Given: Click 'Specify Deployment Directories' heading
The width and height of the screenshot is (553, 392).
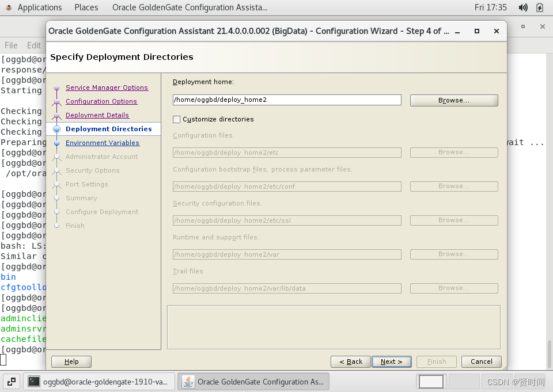Looking at the screenshot, I should point(122,57).
